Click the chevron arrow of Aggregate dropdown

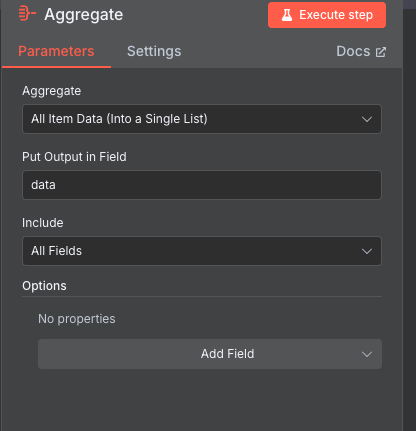coord(367,119)
